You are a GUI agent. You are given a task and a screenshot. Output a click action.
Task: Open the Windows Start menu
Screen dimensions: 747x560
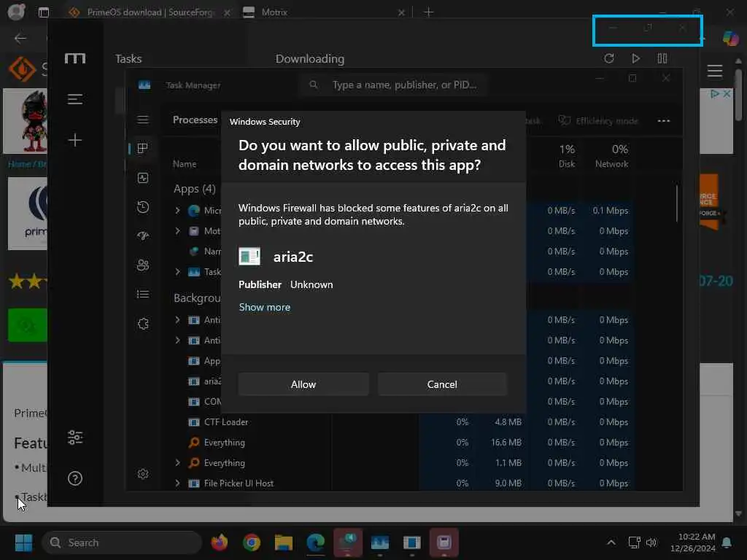[23, 542]
